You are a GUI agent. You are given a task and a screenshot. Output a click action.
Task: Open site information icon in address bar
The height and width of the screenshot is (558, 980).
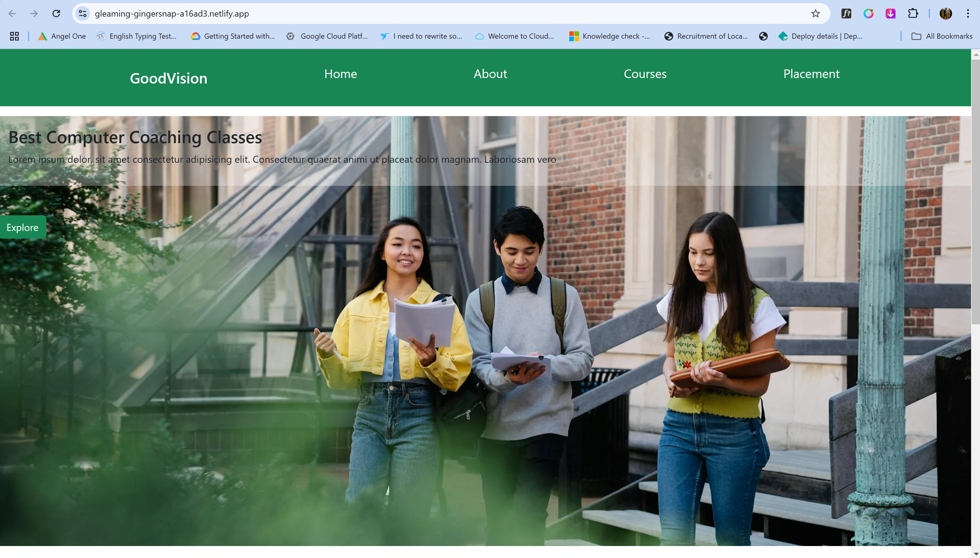click(x=82, y=14)
